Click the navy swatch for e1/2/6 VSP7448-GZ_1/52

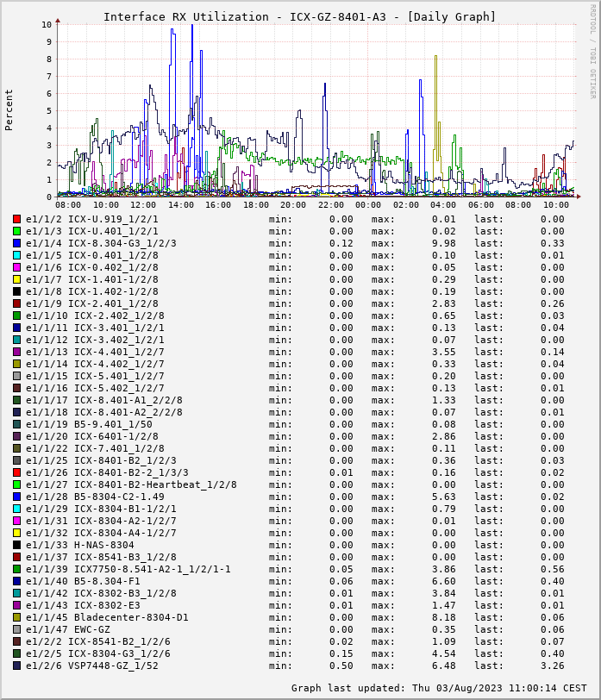tap(17, 666)
